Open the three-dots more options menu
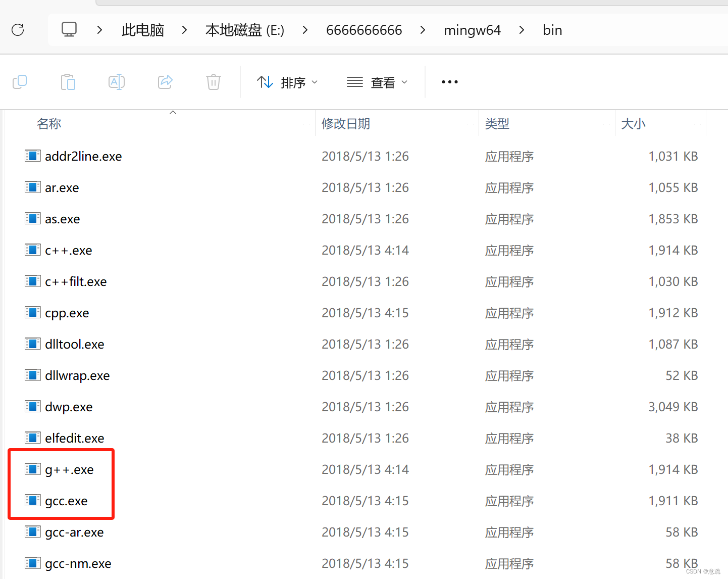Screen dimensions: 728x579 (449, 82)
